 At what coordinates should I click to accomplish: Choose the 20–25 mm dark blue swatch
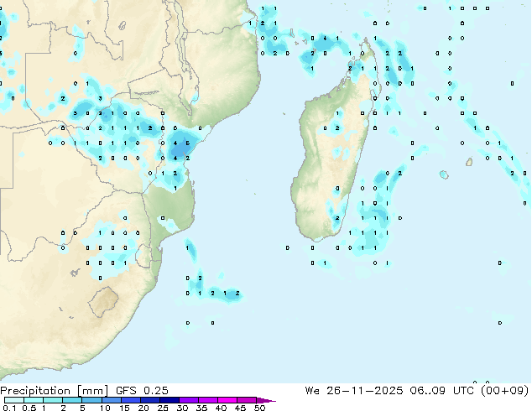pos(150,400)
